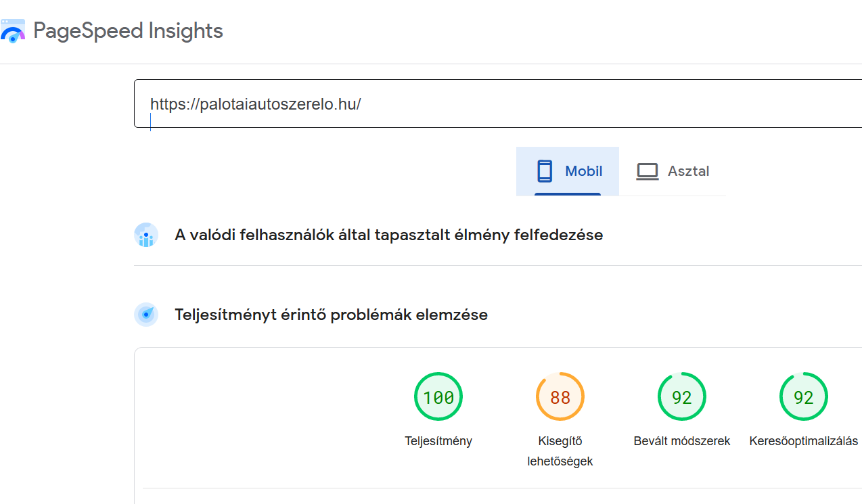
Task: Open the 'A valódi felhasználók' section heading
Action: pyautogui.click(x=388, y=235)
